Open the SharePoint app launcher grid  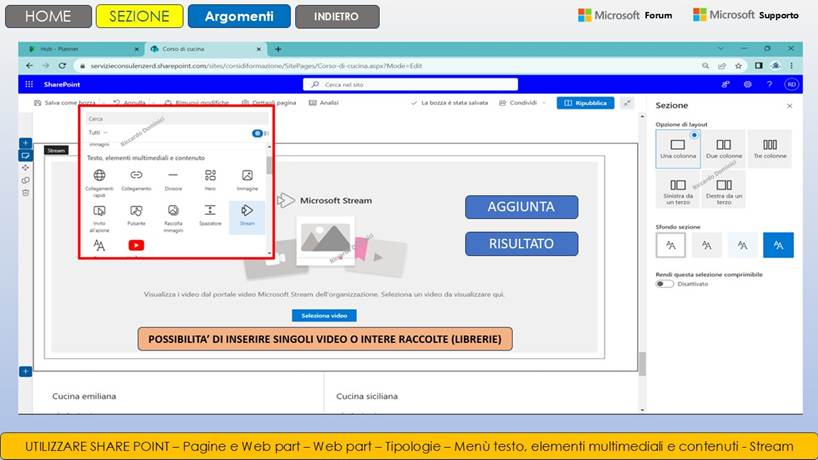tap(29, 84)
